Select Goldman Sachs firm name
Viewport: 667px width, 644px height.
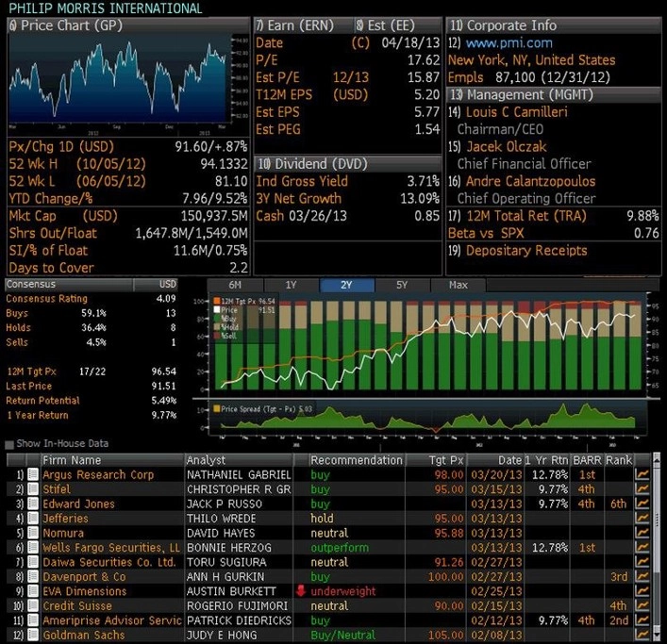tap(84, 636)
